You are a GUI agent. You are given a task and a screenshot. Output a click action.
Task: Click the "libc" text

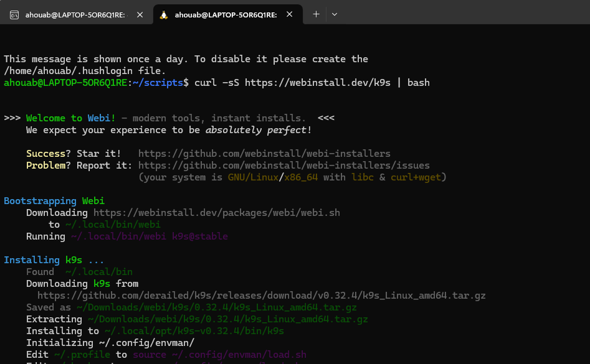pos(363,177)
